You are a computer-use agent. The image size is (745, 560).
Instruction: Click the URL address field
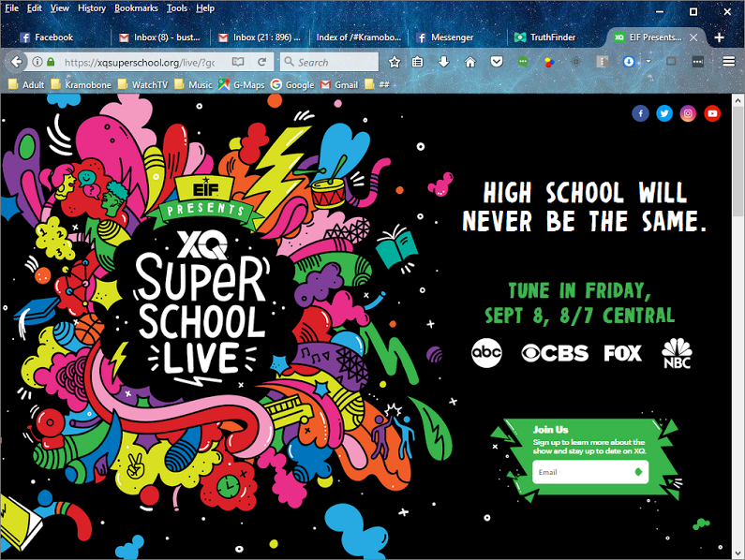pos(140,62)
